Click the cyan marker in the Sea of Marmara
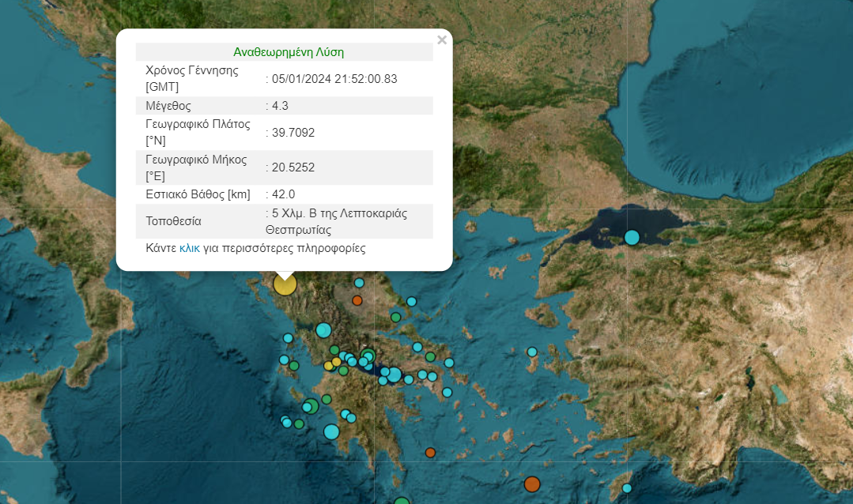 (x=632, y=237)
